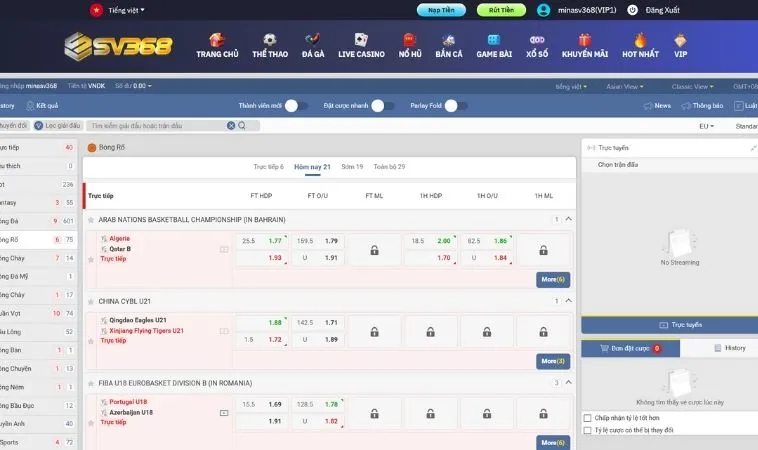Click the search magnifier icon
The width and height of the screenshot is (758, 450).
(x=242, y=126)
